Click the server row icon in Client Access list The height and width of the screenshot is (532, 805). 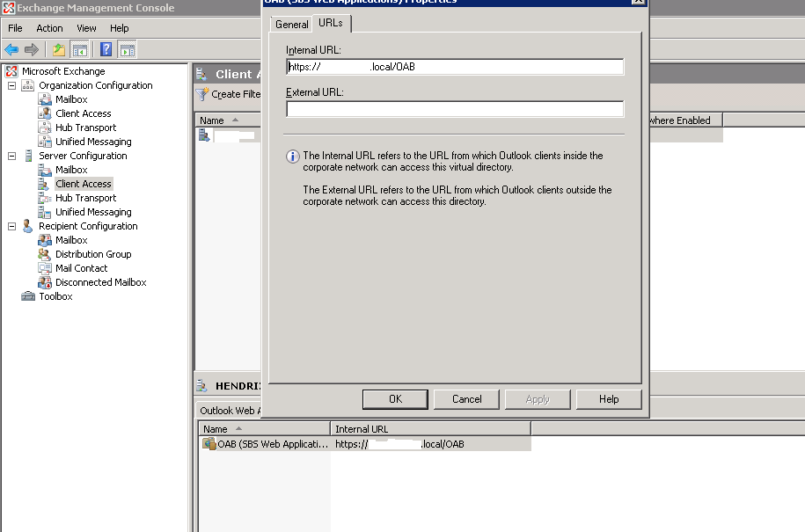pos(204,135)
